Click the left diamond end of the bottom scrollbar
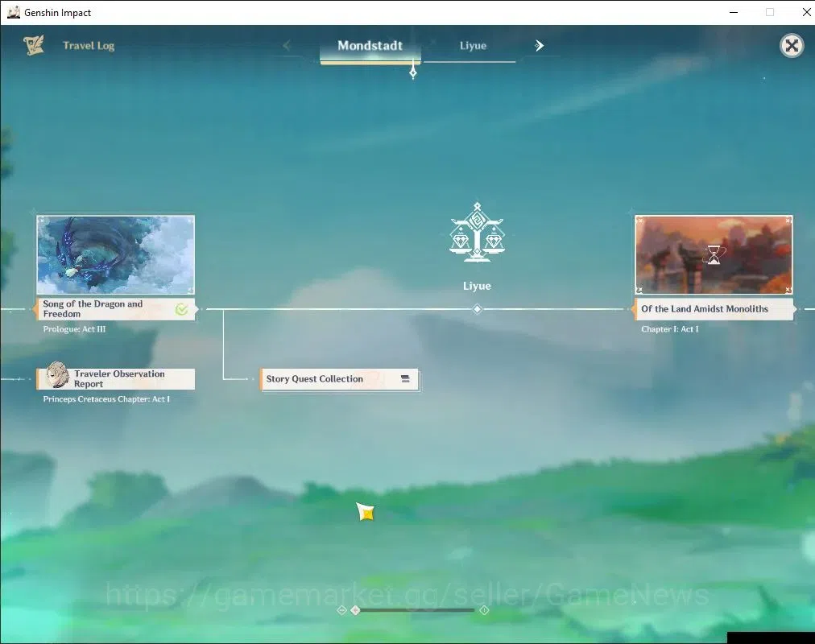This screenshot has width=815, height=644. point(341,609)
